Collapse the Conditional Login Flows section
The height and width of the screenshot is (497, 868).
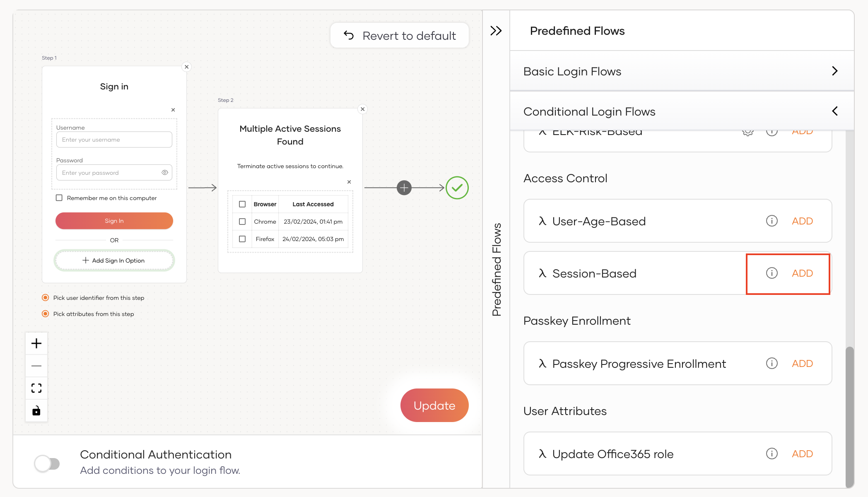tap(834, 111)
